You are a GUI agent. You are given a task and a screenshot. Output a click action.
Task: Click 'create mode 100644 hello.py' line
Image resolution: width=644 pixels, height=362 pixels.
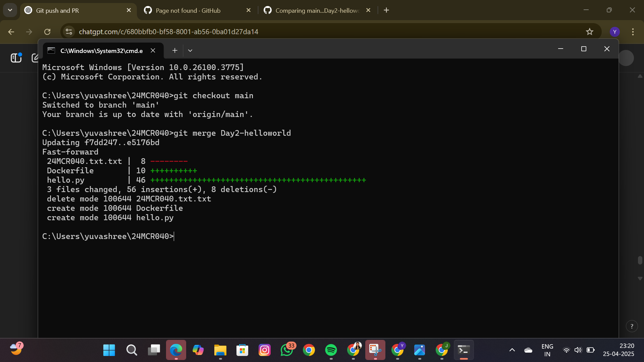click(110, 218)
